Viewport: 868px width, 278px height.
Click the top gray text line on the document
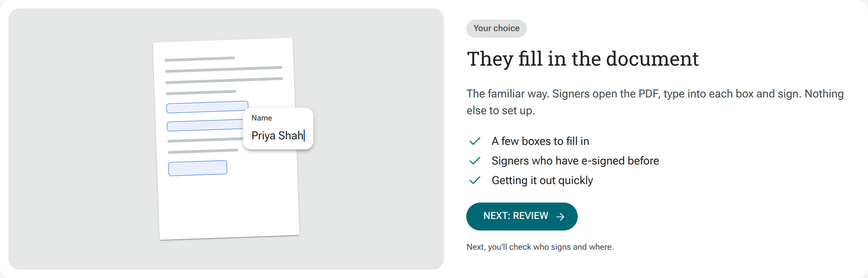(200, 59)
